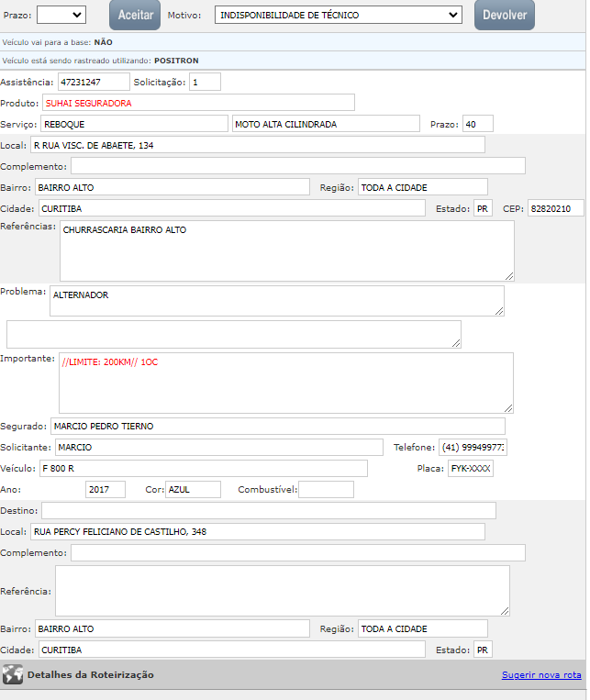Click the Importante notes textarea
Screen dimensions: 590x700
click(x=285, y=383)
